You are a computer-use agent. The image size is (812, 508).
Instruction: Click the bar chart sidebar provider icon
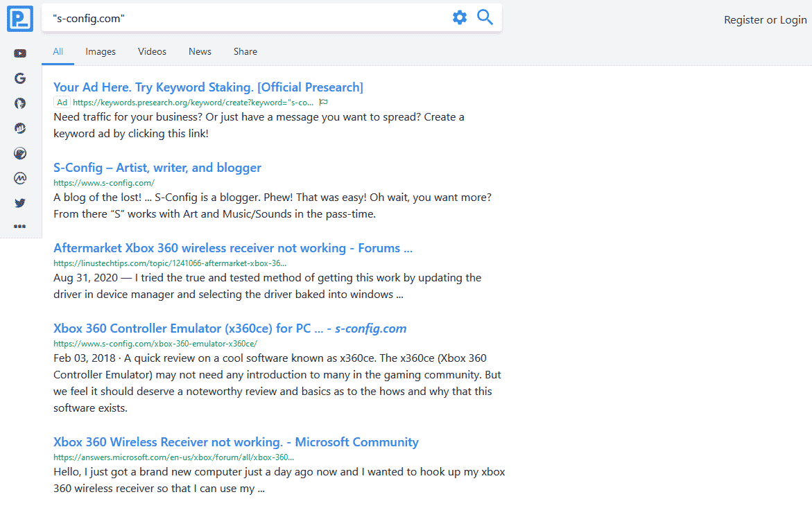point(20,128)
